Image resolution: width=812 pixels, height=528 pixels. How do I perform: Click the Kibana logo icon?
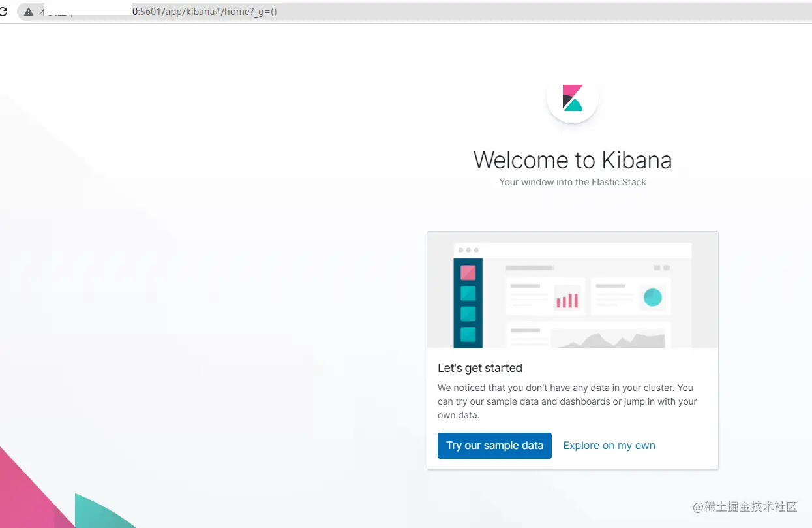tap(573, 98)
